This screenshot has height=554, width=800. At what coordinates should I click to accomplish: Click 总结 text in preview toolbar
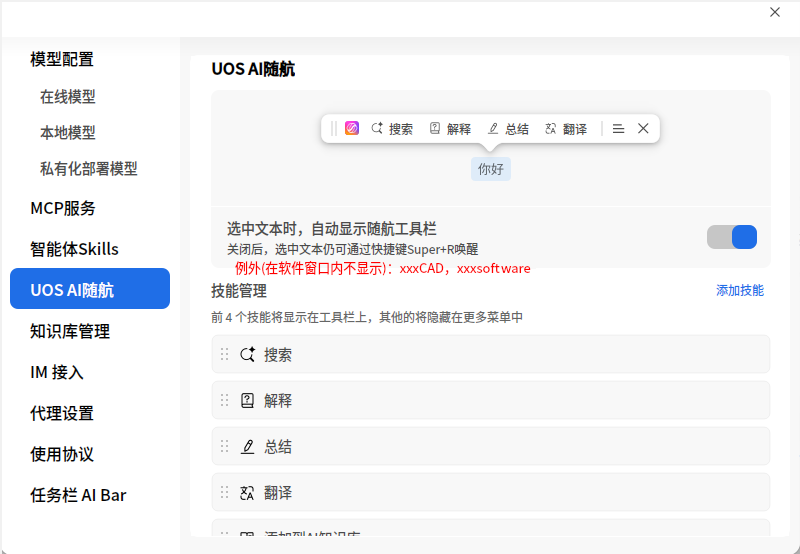click(x=517, y=129)
